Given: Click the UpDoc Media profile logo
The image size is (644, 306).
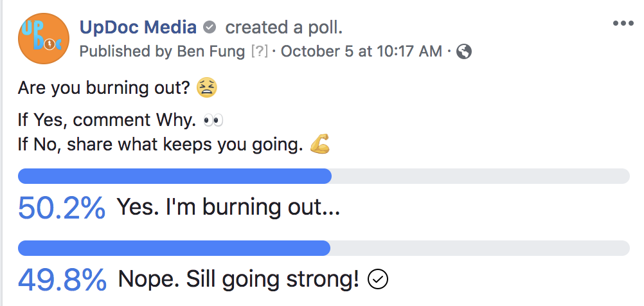Looking at the screenshot, I should (x=44, y=39).
